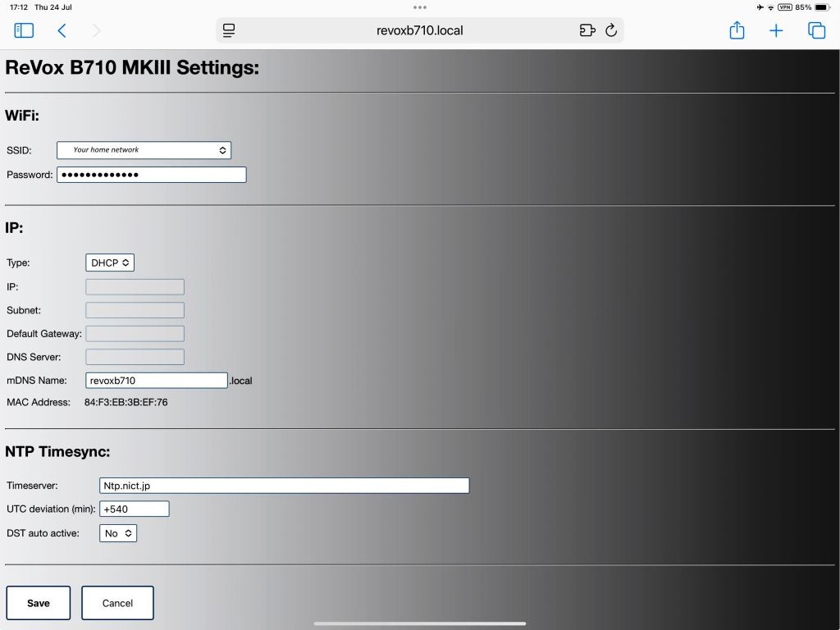
Task: Tap the battery indicator in status bar
Action: point(822,7)
